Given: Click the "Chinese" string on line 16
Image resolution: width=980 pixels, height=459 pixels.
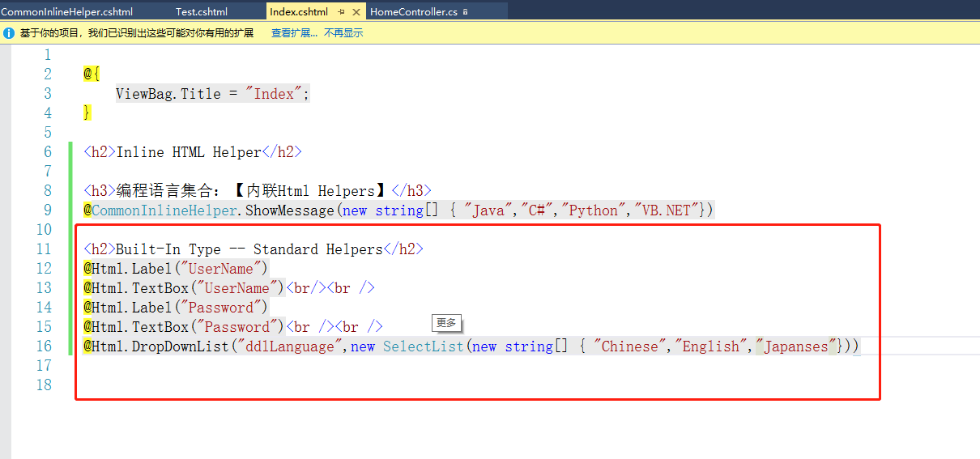Looking at the screenshot, I should click(x=630, y=346).
